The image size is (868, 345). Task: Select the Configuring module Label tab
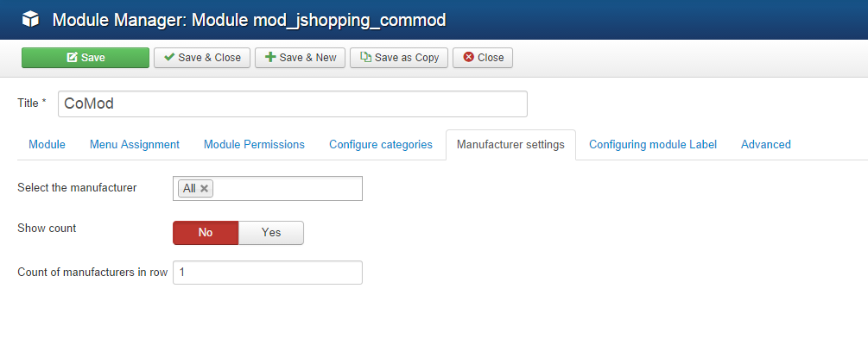tap(652, 145)
